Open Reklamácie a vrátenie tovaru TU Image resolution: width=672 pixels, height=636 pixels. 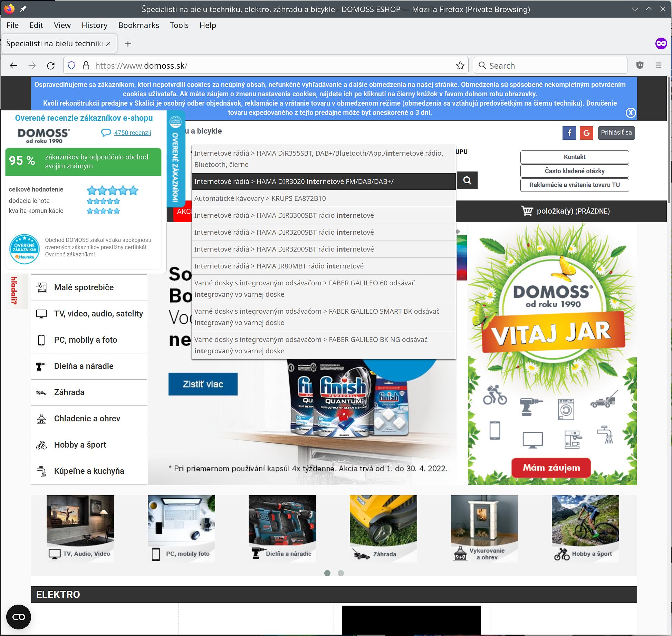(575, 185)
